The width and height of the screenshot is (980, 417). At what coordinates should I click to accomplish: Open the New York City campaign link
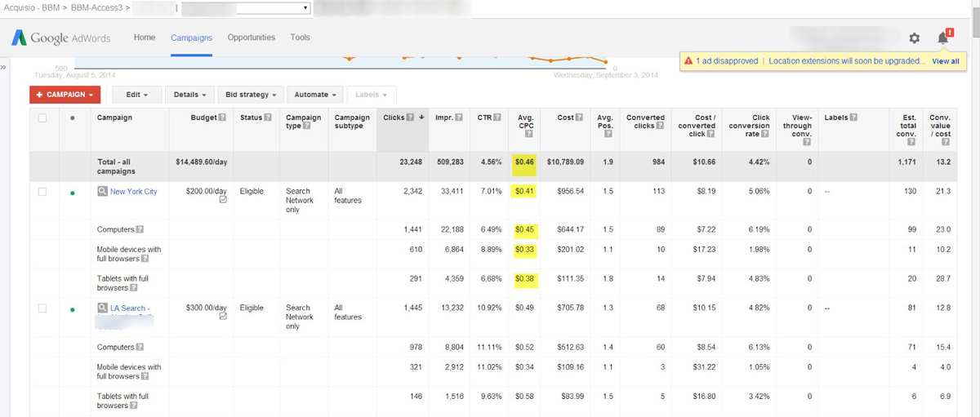coord(133,192)
